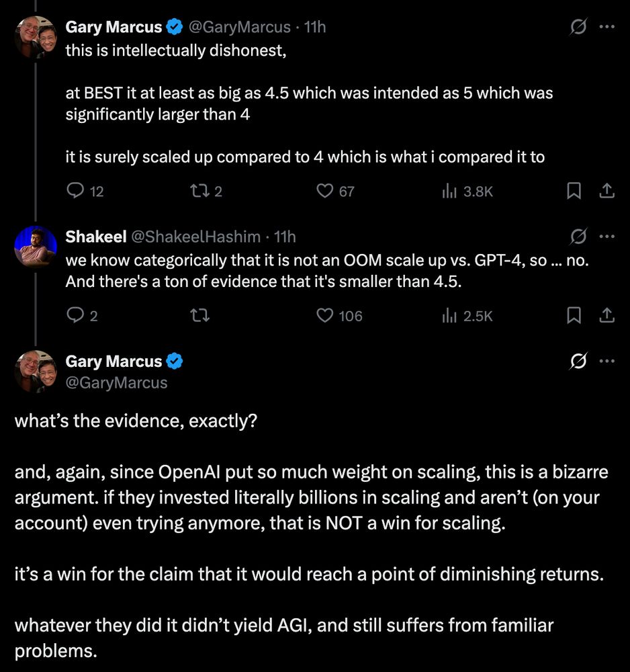Retweet Shakeel's reply
The height and width of the screenshot is (672, 630).
(199, 315)
